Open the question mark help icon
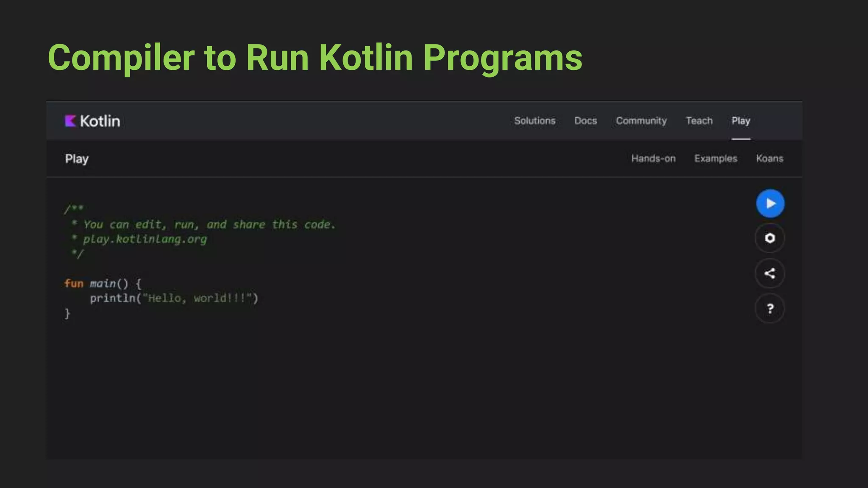The height and width of the screenshot is (488, 868). click(770, 308)
